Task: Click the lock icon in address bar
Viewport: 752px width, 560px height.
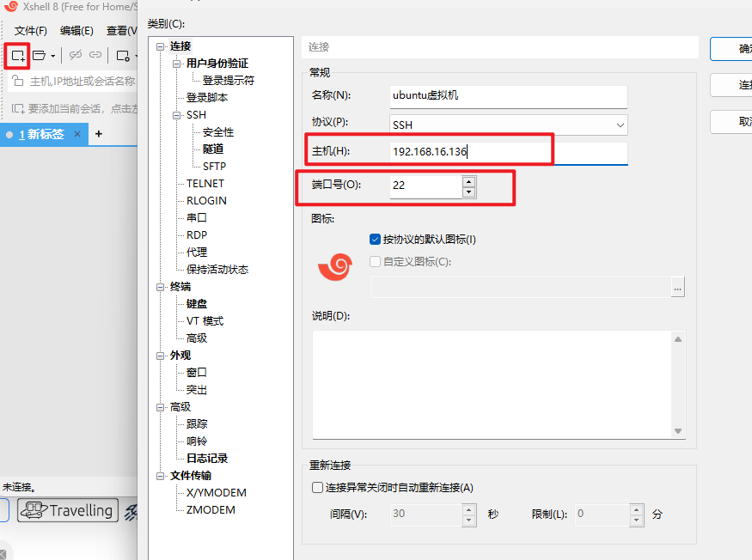Action: click(x=18, y=82)
